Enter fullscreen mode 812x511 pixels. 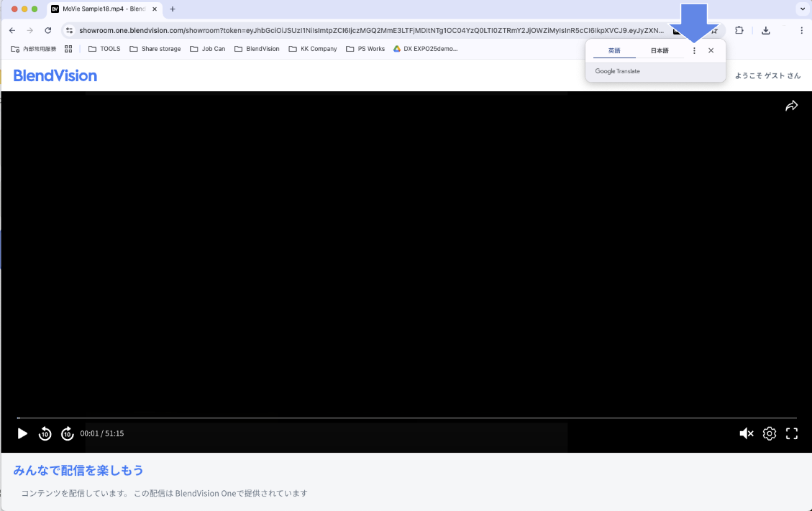pyautogui.click(x=792, y=433)
